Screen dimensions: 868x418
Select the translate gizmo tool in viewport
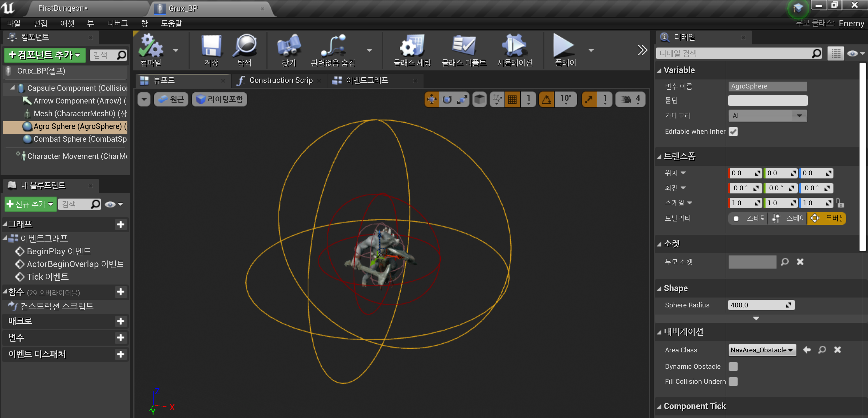click(432, 99)
